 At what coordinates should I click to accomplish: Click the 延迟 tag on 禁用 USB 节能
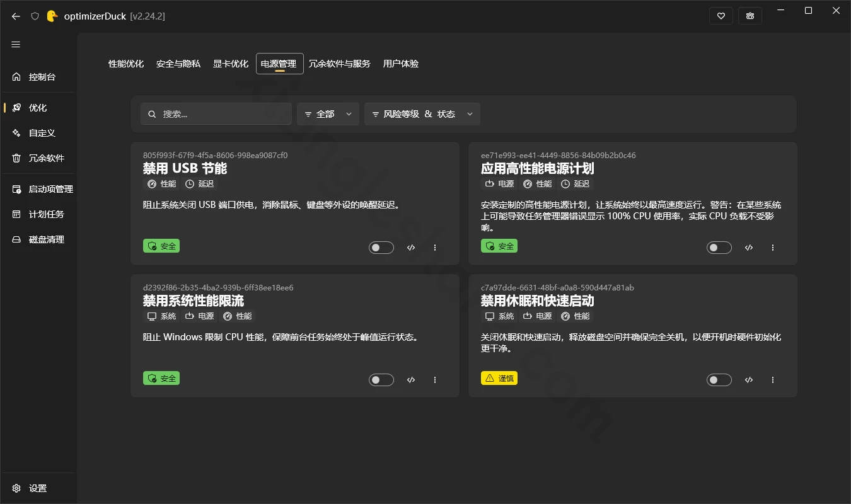199,184
